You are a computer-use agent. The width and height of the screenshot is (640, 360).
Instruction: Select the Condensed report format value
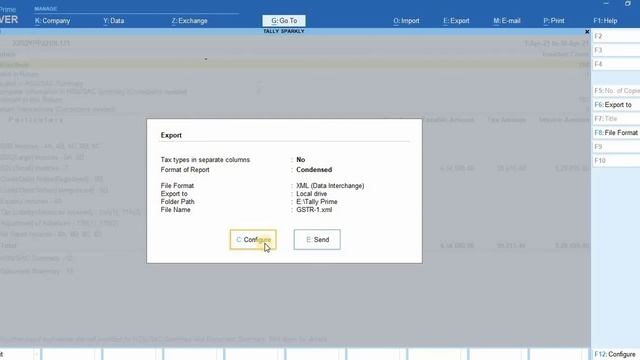click(314, 170)
